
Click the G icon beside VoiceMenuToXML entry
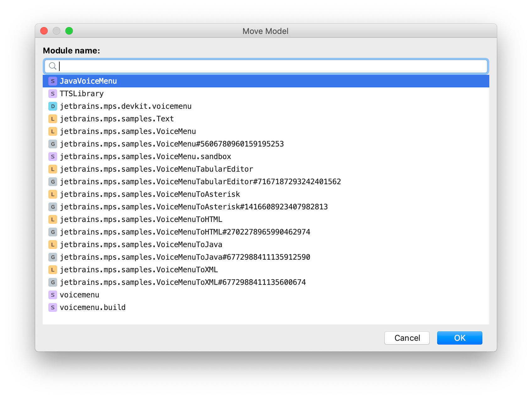pyautogui.click(x=52, y=282)
